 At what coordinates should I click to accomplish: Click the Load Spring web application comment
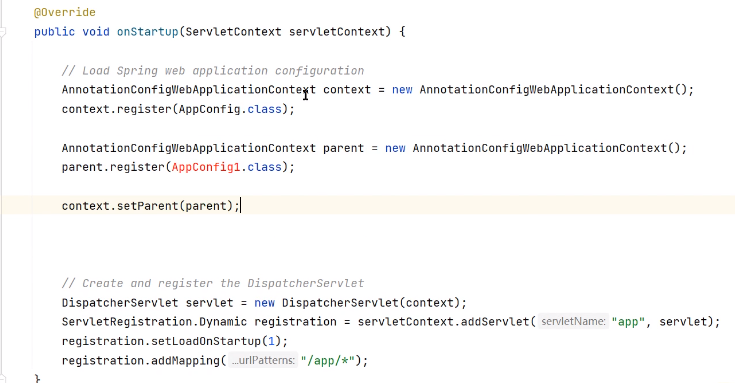pyautogui.click(x=213, y=71)
